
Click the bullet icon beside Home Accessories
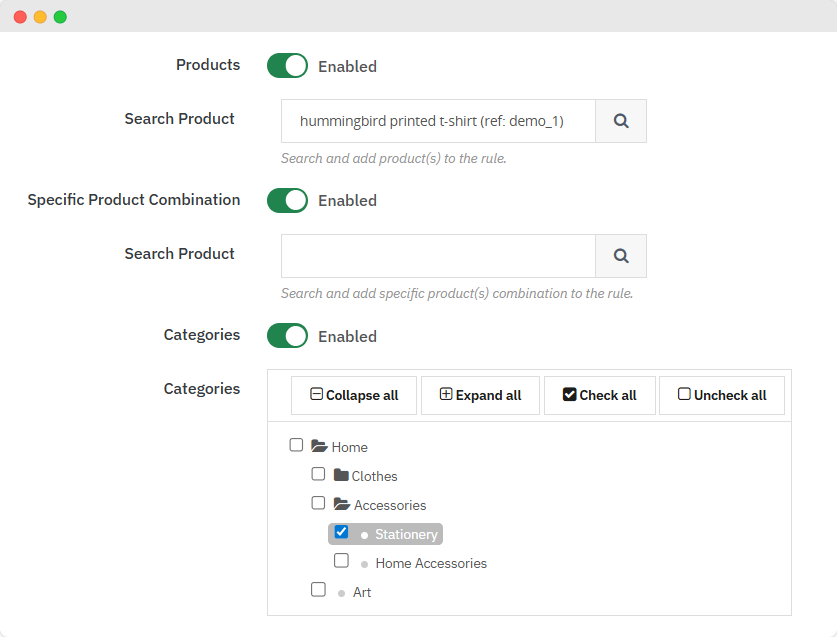364,564
